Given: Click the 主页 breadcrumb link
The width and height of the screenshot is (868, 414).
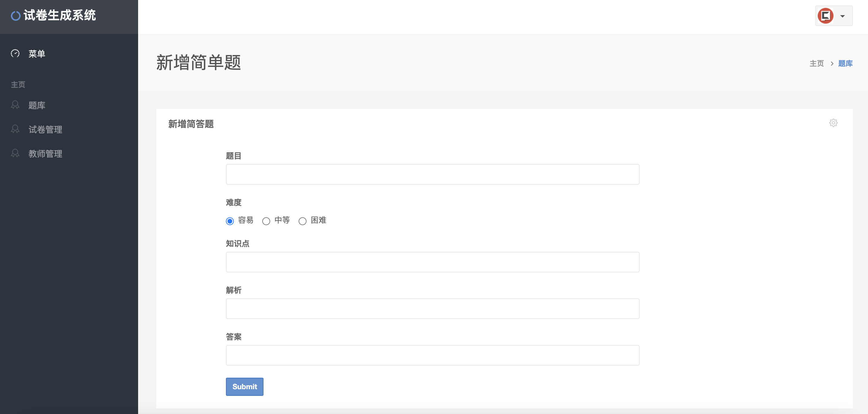Looking at the screenshot, I should click(817, 64).
